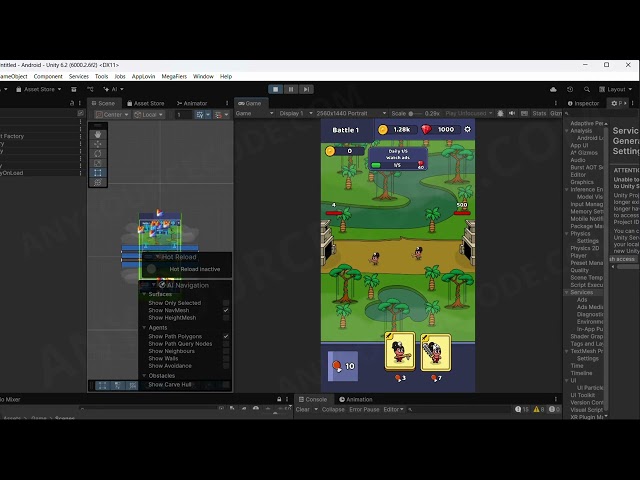The width and height of the screenshot is (640, 480).
Task: Select the chainsaw warrior unit card
Action: coord(436,352)
